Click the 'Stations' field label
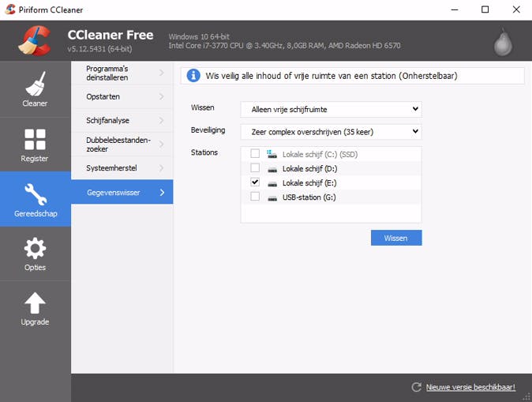The image size is (532, 402). [204, 152]
